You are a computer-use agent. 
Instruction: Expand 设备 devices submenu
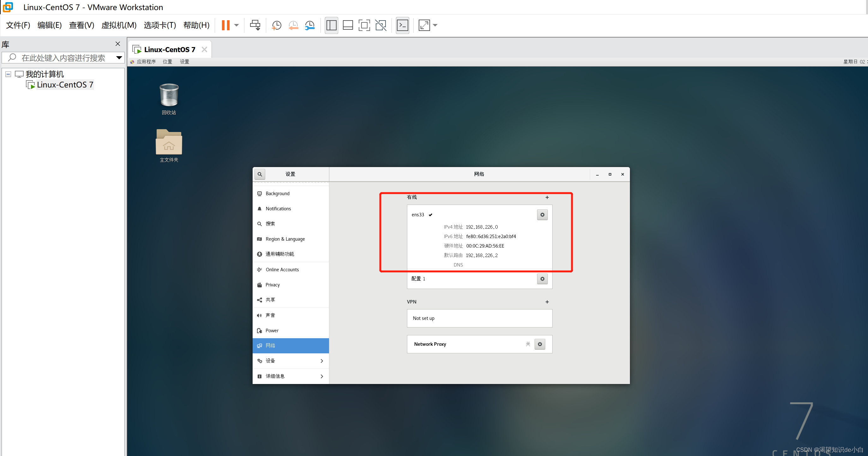[x=291, y=361]
